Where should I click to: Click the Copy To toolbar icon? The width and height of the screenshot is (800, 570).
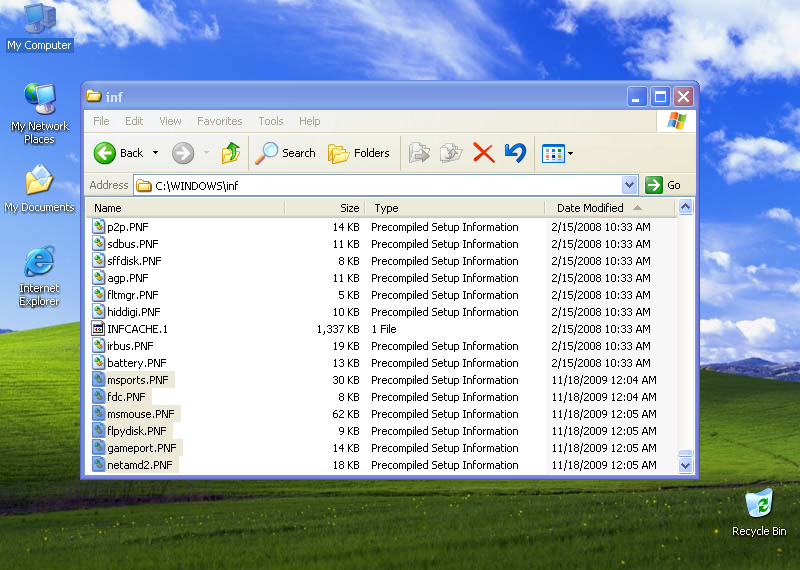click(x=451, y=153)
